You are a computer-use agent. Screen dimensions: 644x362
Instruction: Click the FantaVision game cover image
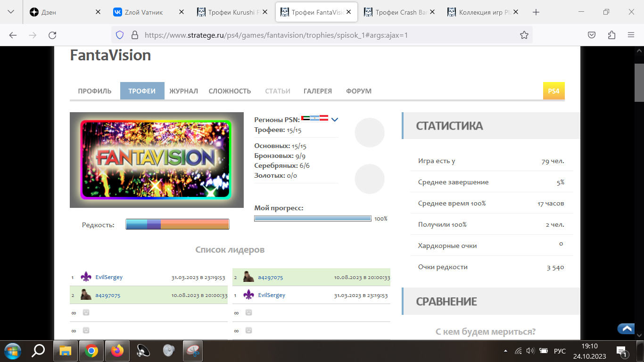[x=157, y=160]
